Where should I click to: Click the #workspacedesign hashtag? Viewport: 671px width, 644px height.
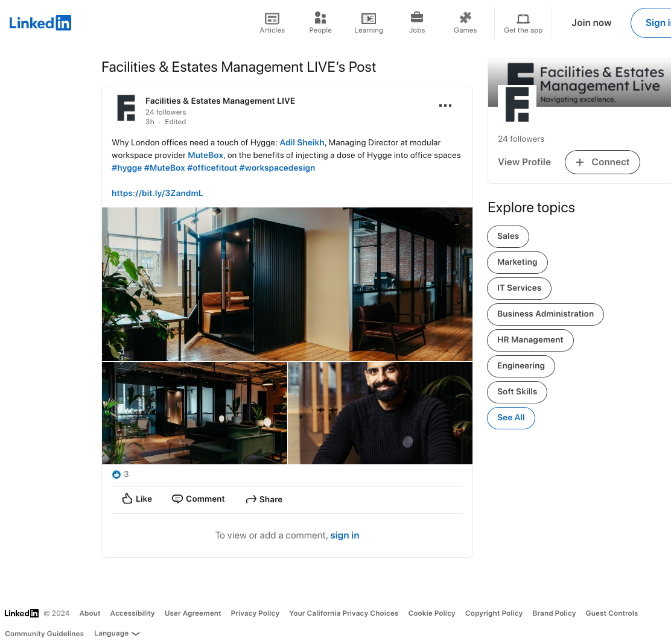pos(277,168)
